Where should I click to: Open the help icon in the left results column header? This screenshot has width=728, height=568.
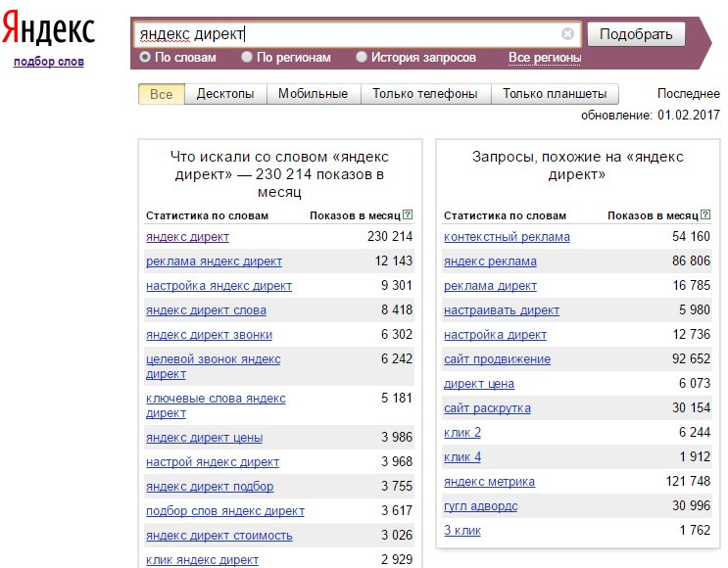(x=408, y=214)
